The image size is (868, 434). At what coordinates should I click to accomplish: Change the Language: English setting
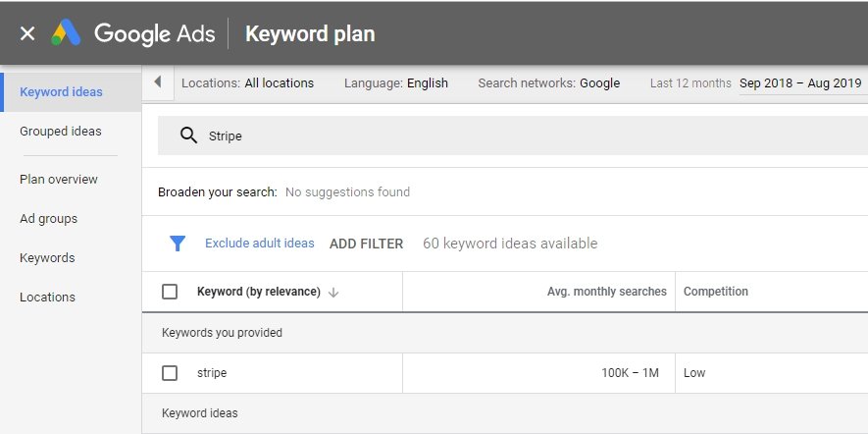396,83
